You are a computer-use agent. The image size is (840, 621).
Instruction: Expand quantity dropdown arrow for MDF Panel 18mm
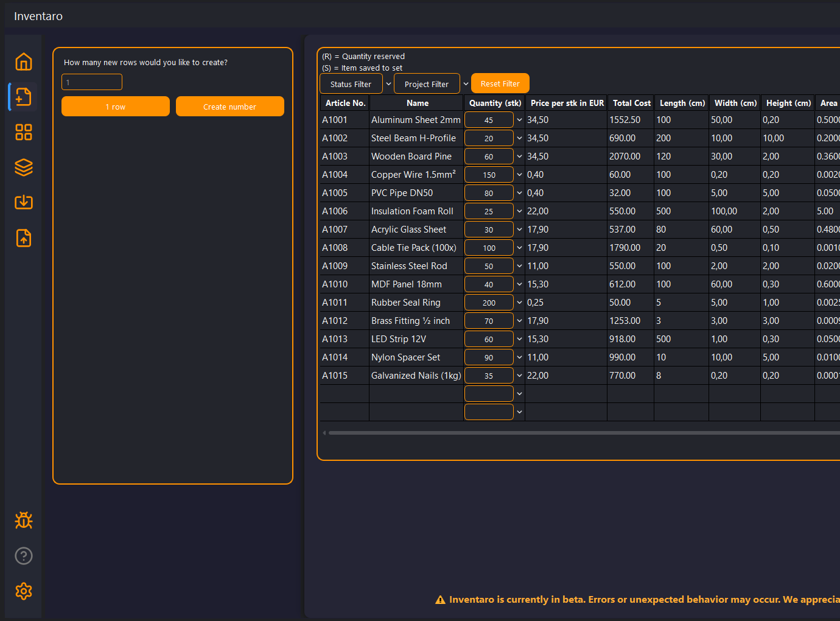coord(519,284)
